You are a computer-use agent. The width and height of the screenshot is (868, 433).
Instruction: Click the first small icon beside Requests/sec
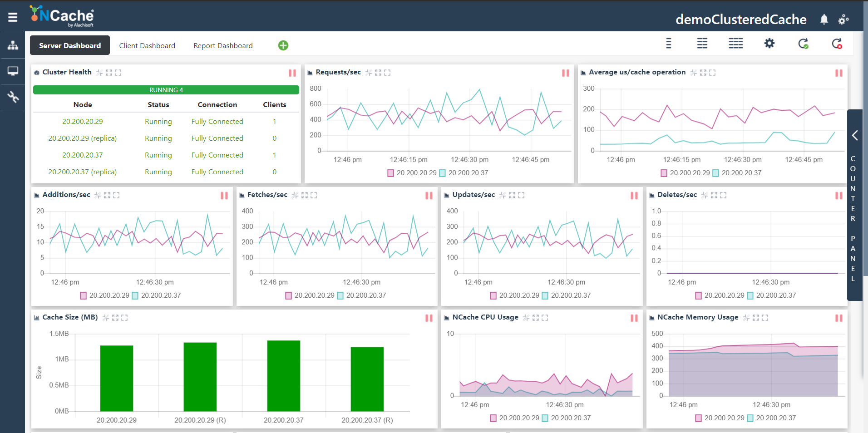coord(369,73)
